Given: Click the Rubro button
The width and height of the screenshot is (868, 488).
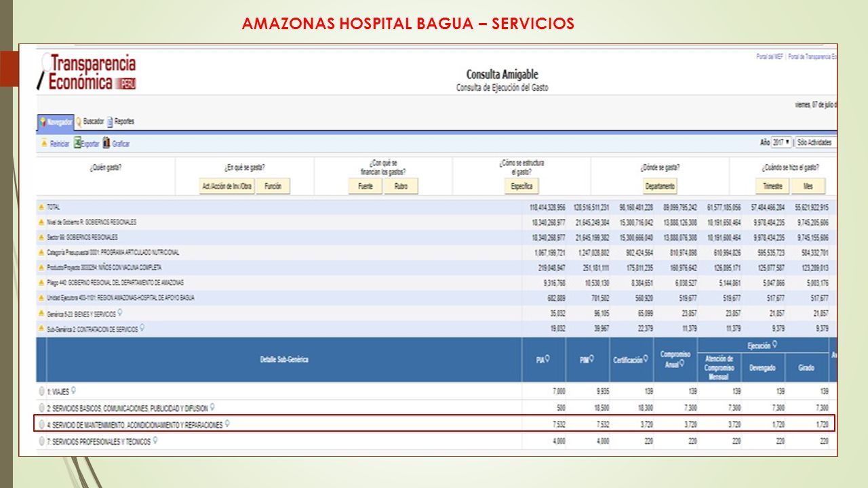Looking at the screenshot, I should (x=401, y=186).
